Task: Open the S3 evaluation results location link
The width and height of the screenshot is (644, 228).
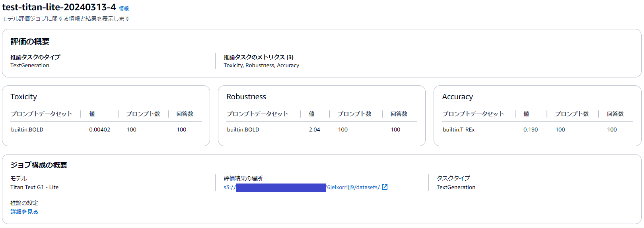Action: click(353, 187)
